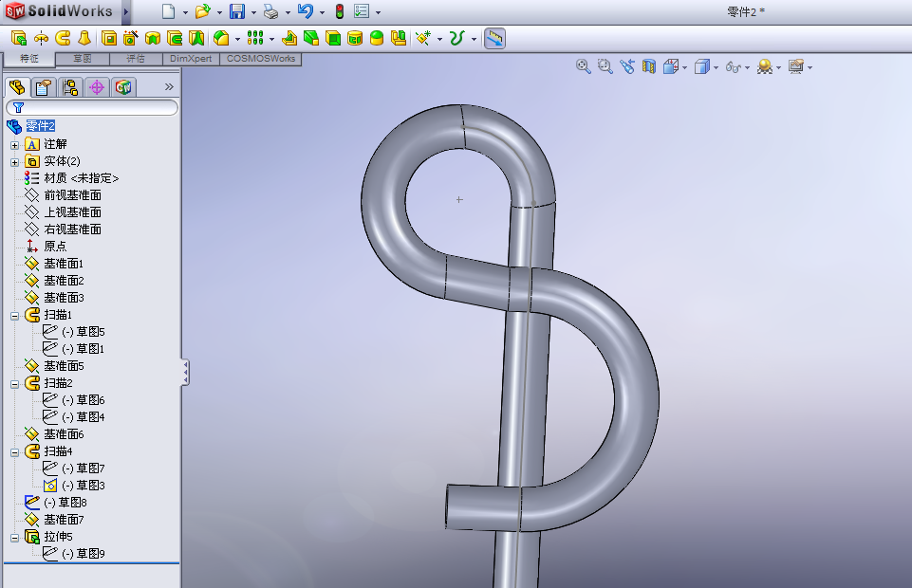912x588 pixels.
Task: Click the Wrap feature icon
Action: point(355,38)
